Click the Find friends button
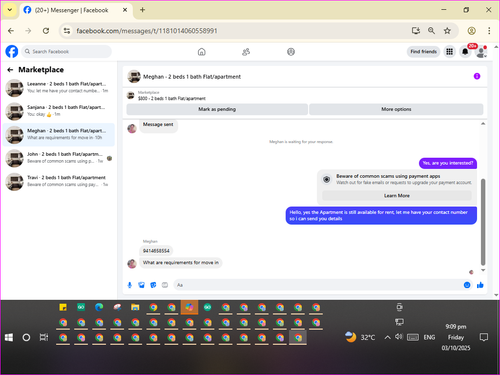The image size is (500, 375). point(423,52)
